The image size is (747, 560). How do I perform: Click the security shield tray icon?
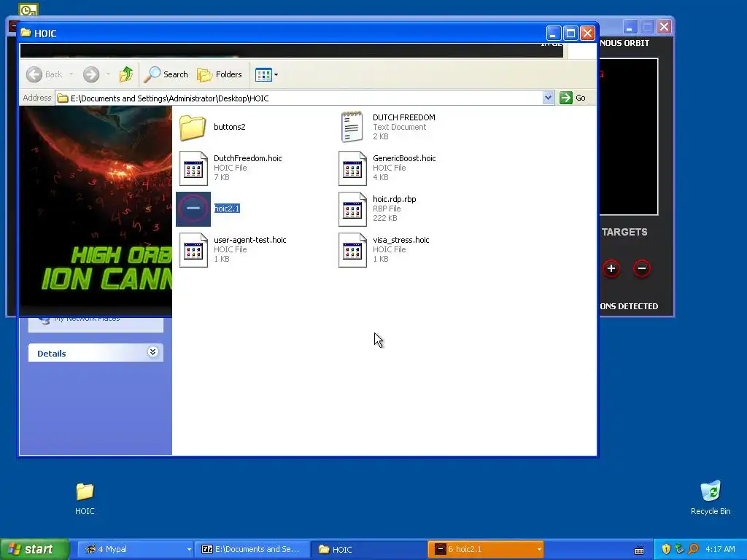pyautogui.click(x=666, y=549)
